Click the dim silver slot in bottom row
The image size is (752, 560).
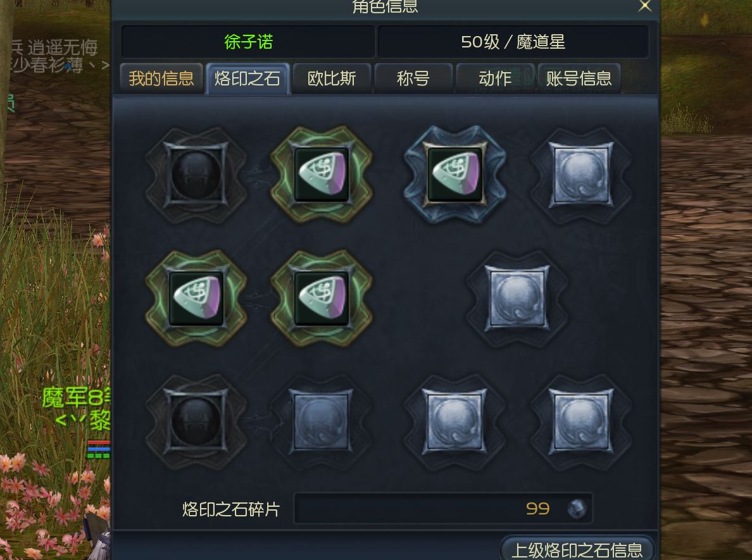322,422
